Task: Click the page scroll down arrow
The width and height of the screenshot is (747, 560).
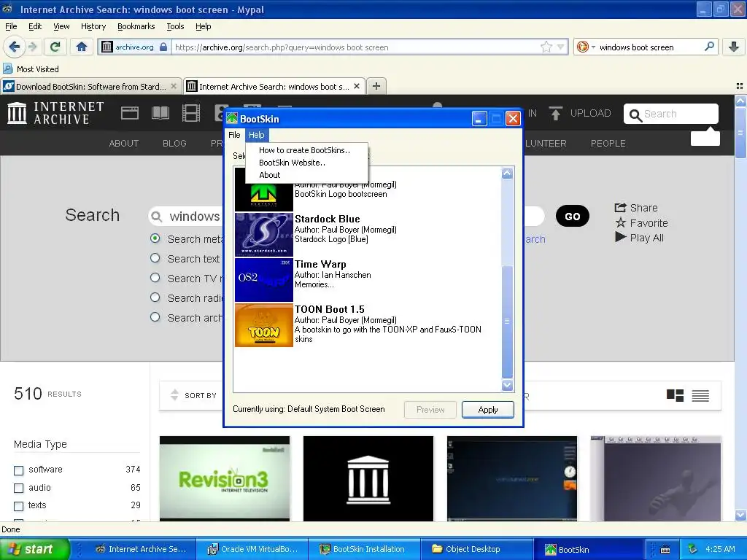Action: pyautogui.click(x=740, y=515)
